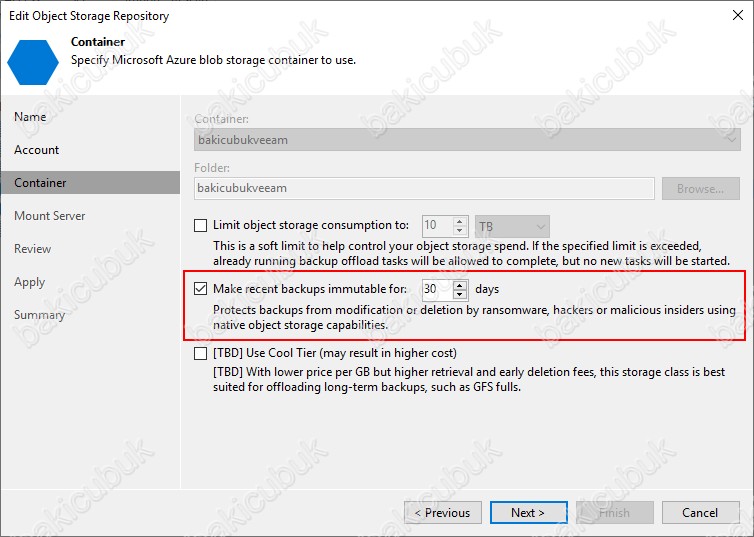Image resolution: width=754 pixels, height=537 pixels.
Task: Uncheck Make recent backups immutable checkbox
Action: point(201,288)
